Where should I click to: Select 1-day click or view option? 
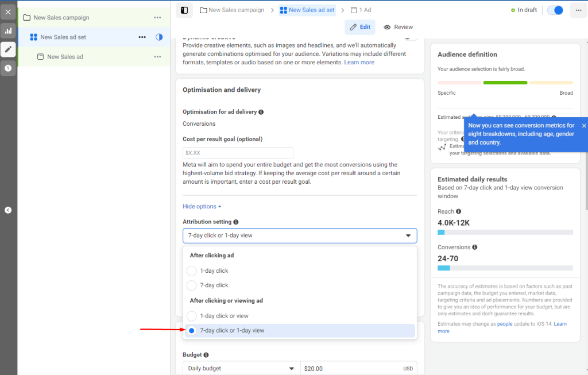[192, 316]
